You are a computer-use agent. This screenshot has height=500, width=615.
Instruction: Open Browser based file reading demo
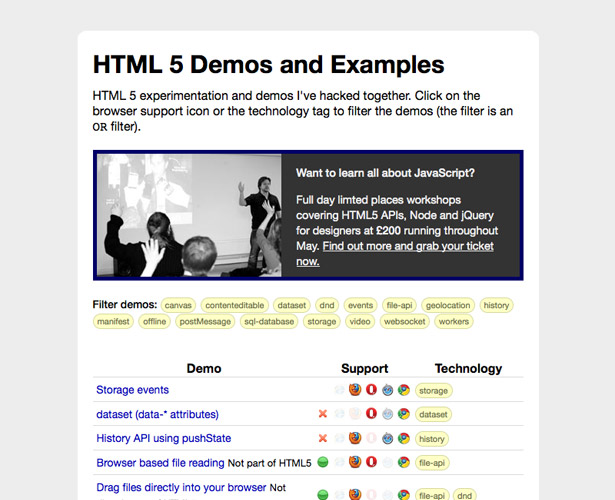(x=160, y=463)
